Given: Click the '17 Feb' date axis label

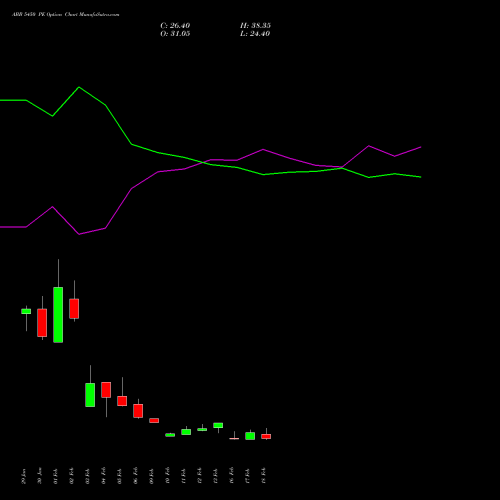Looking at the screenshot, I should pos(248,476).
